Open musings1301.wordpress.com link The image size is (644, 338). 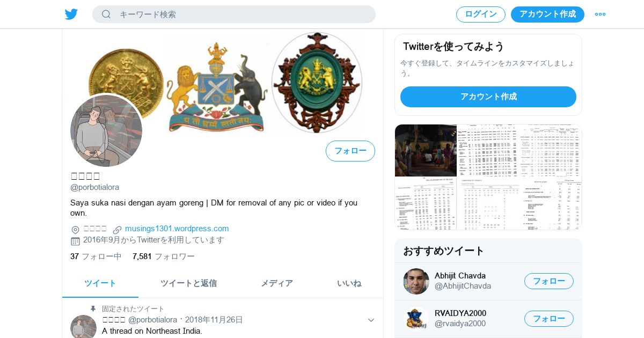coord(177,229)
